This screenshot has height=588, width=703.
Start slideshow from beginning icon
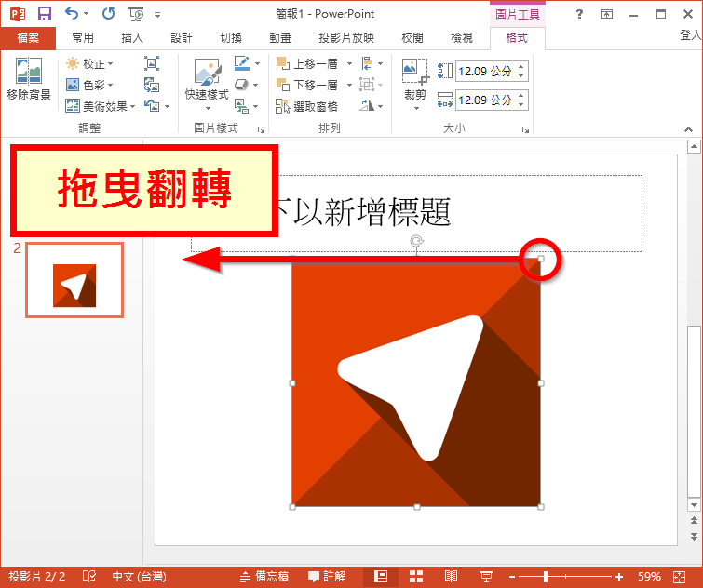tap(136, 14)
